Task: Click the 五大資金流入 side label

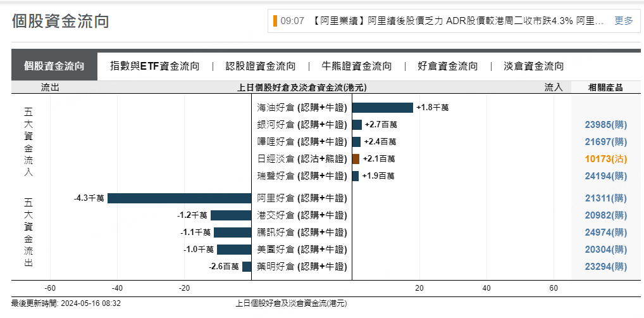Action: point(28,142)
